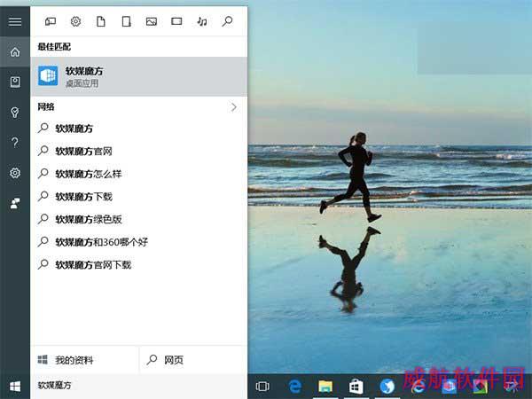Filter search results by web search
Screen dimensions: 532x399
coord(227,21)
